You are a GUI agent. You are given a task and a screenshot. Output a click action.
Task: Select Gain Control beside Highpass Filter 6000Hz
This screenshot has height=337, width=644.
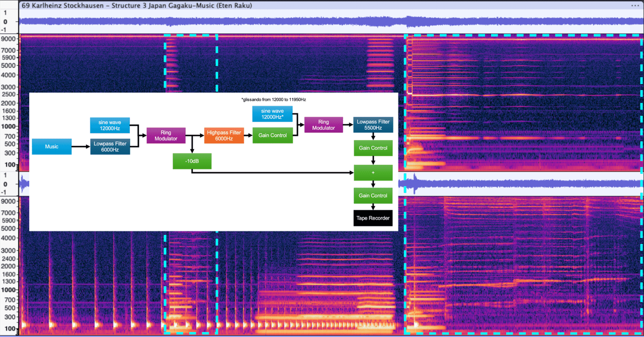point(272,135)
